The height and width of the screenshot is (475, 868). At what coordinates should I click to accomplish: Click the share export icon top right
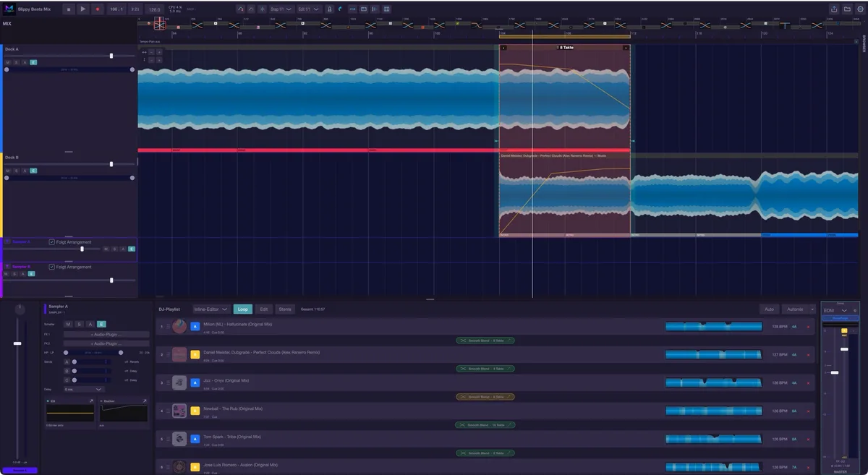(x=834, y=9)
